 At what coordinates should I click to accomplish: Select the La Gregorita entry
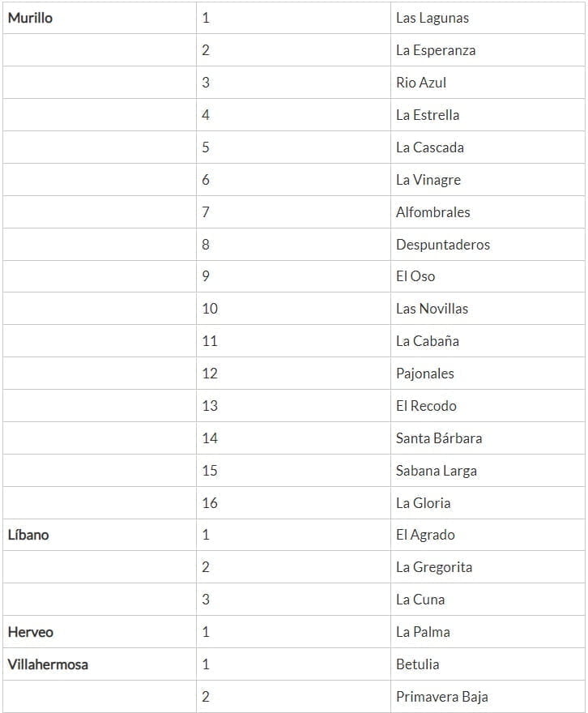(x=434, y=567)
